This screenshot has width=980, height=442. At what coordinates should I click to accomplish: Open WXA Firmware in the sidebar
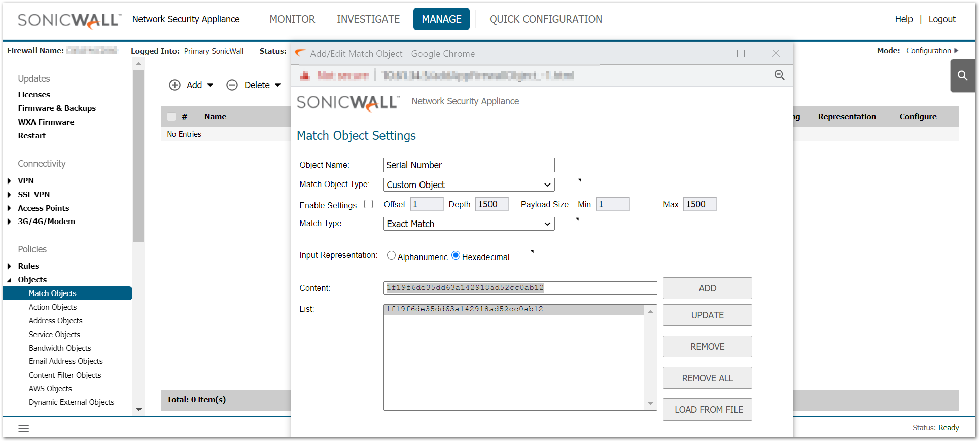[46, 122]
